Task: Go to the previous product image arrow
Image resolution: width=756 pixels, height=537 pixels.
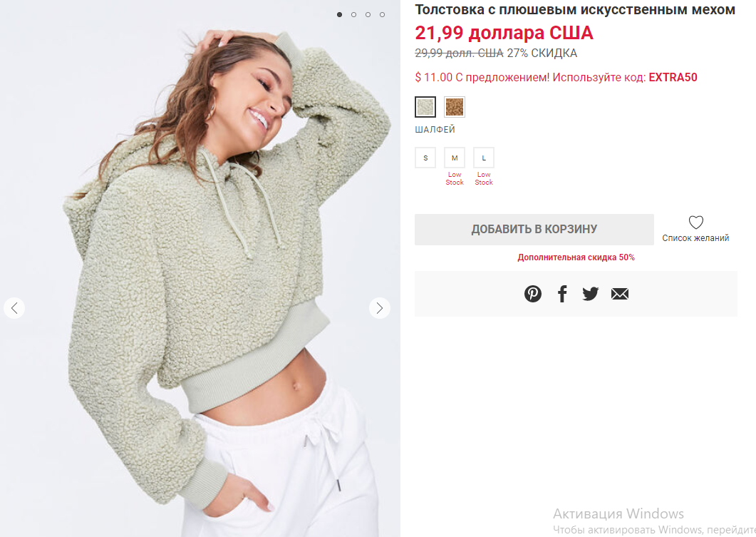Action: (14, 308)
